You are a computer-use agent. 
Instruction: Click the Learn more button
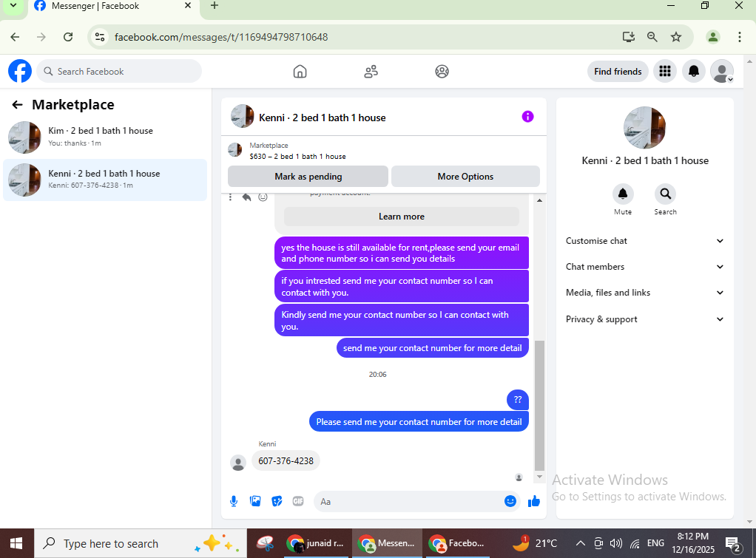click(x=401, y=217)
